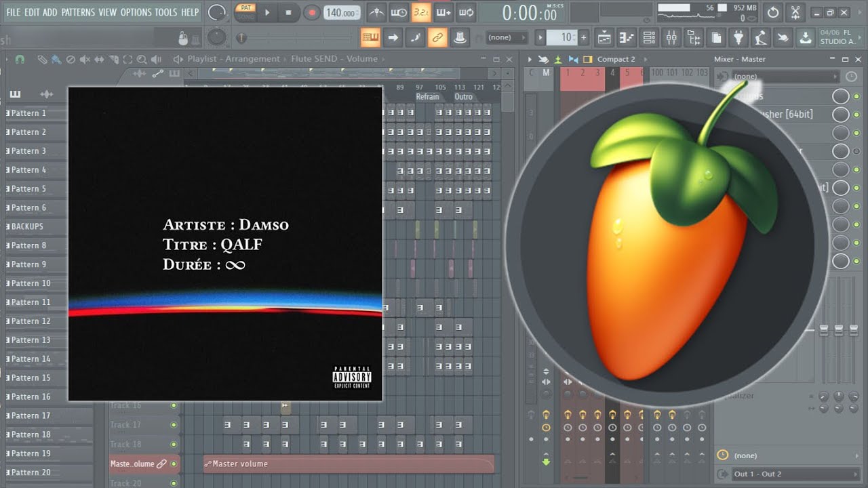Viewport: 868px width, 488px height.
Task: Click the song position slider handle
Action: (x=241, y=38)
